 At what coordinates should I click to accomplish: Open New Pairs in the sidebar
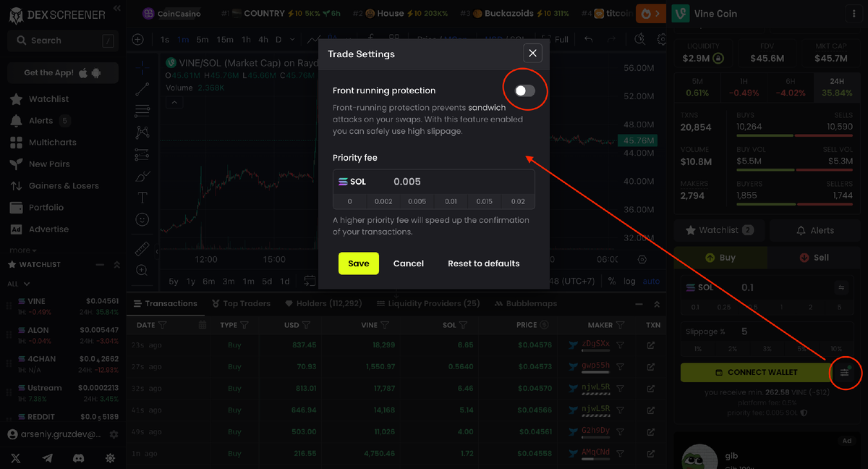49,164
